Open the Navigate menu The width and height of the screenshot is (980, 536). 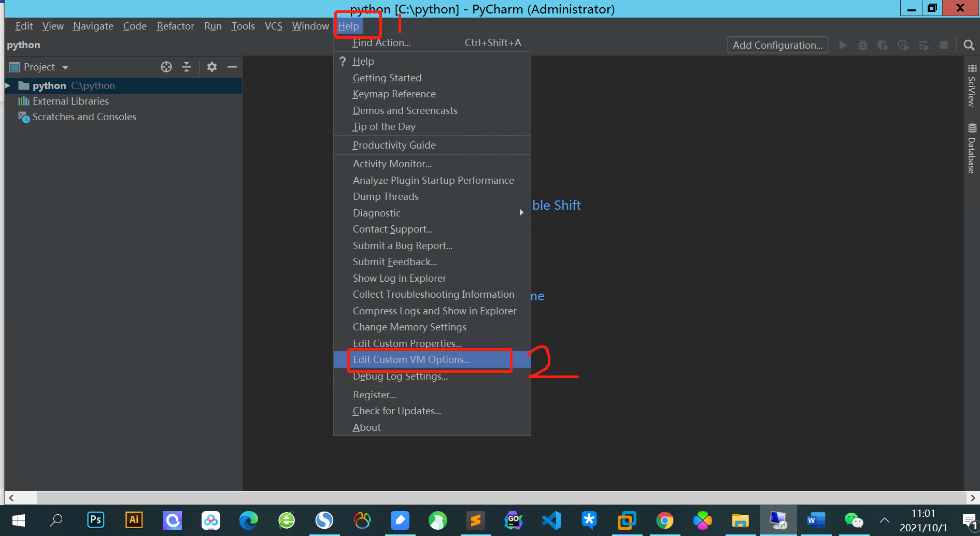[x=93, y=26]
